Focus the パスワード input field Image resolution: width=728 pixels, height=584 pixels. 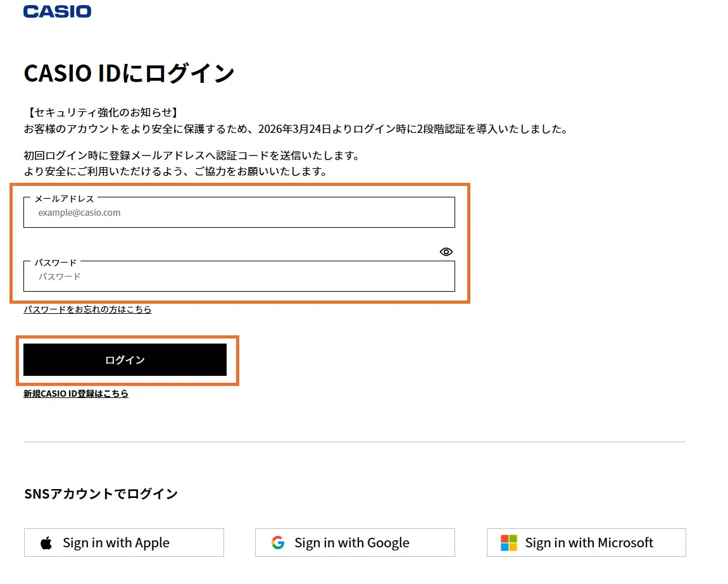[x=239, y=276]
